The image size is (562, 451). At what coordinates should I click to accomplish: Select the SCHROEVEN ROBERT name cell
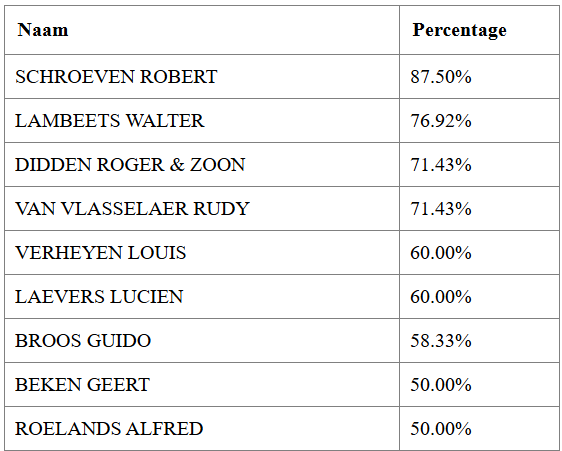click(x=202, y=77)
